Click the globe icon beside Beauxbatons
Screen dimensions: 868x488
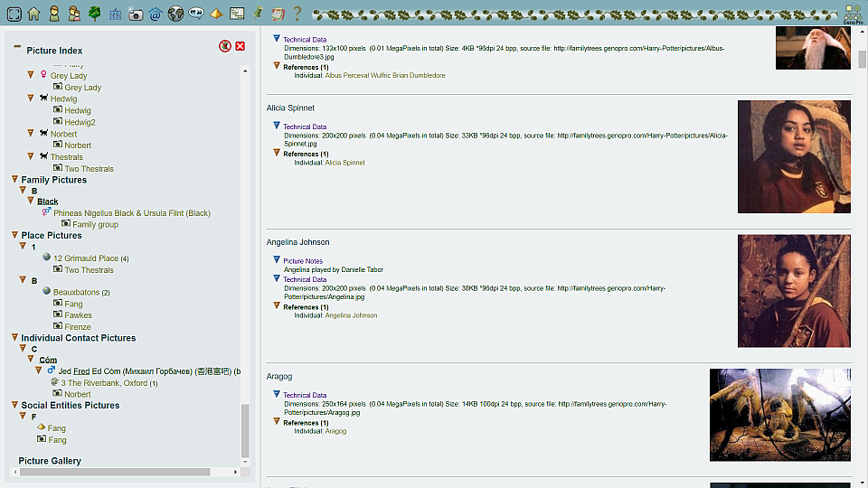tap(46, 291)
